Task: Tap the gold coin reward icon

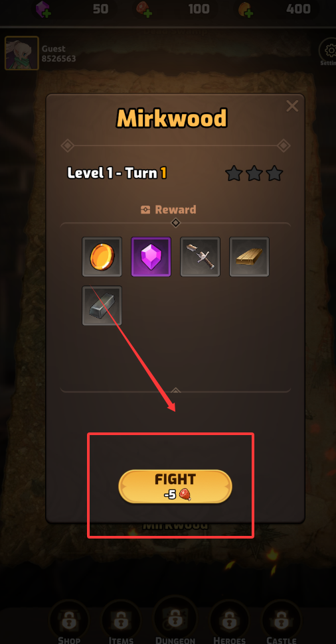Action: tap(102, 257)
